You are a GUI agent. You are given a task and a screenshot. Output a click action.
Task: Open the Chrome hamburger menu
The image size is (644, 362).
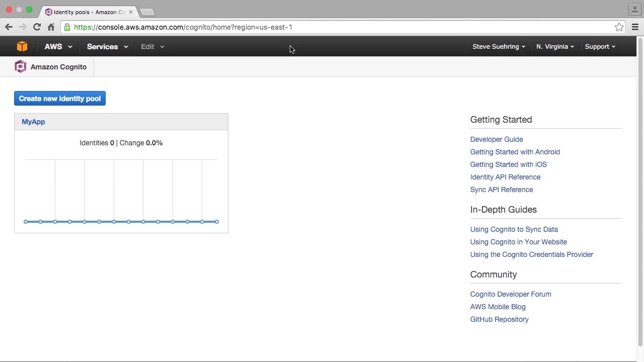point(635,27)
